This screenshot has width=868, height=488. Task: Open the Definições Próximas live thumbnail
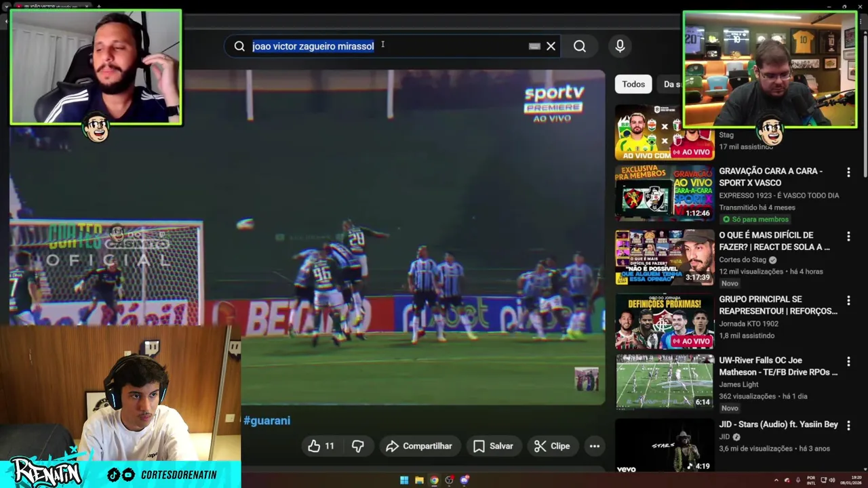[x=664, y=321]
